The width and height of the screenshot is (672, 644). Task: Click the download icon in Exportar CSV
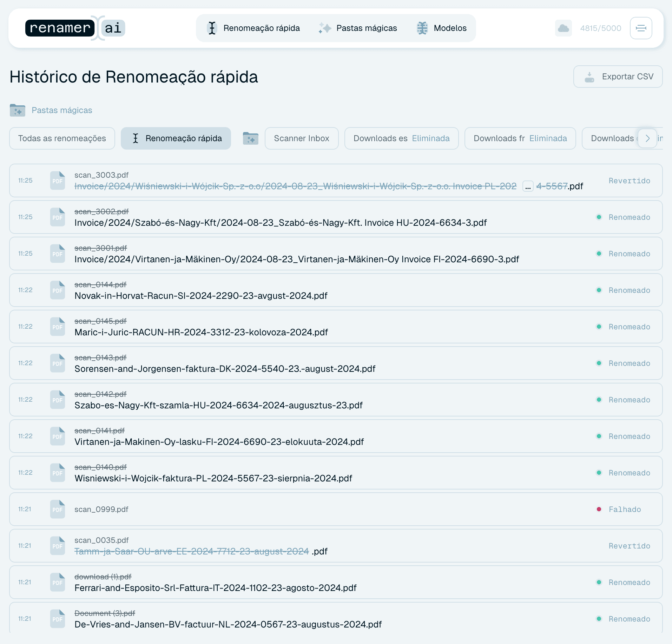tap(589, 77)
